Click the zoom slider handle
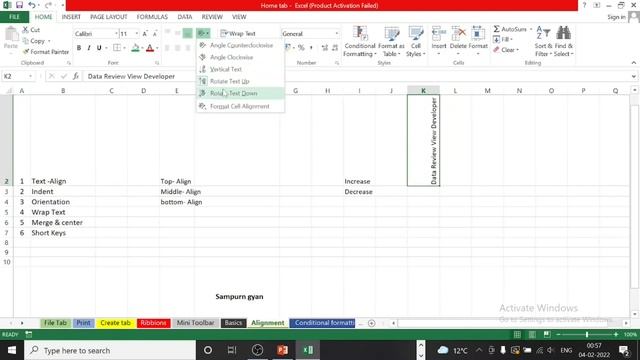This screenshot has width=640, height=360. pos(587,335)
